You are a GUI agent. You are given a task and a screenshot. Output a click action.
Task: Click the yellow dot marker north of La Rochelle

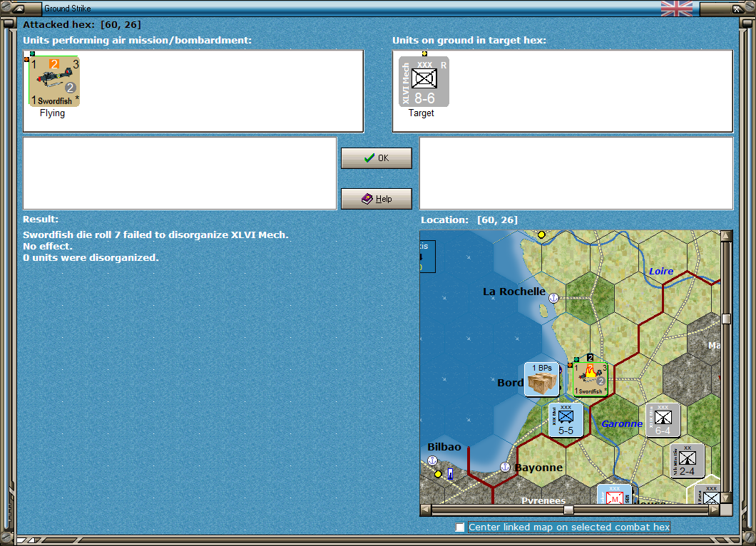tap(541, 235)
